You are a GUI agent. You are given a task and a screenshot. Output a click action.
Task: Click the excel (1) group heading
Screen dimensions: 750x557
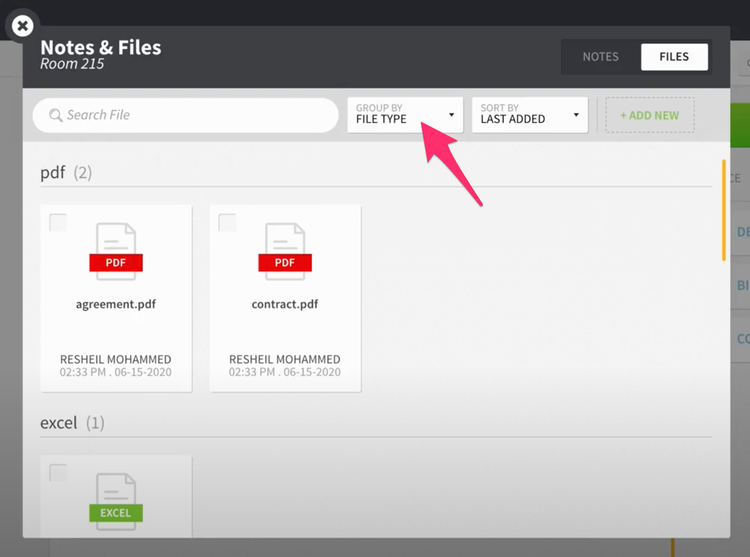[72, 423]
